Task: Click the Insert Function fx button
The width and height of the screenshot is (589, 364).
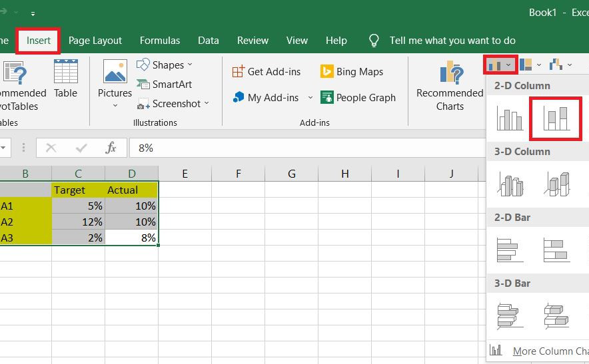Action: coord(111,148)
